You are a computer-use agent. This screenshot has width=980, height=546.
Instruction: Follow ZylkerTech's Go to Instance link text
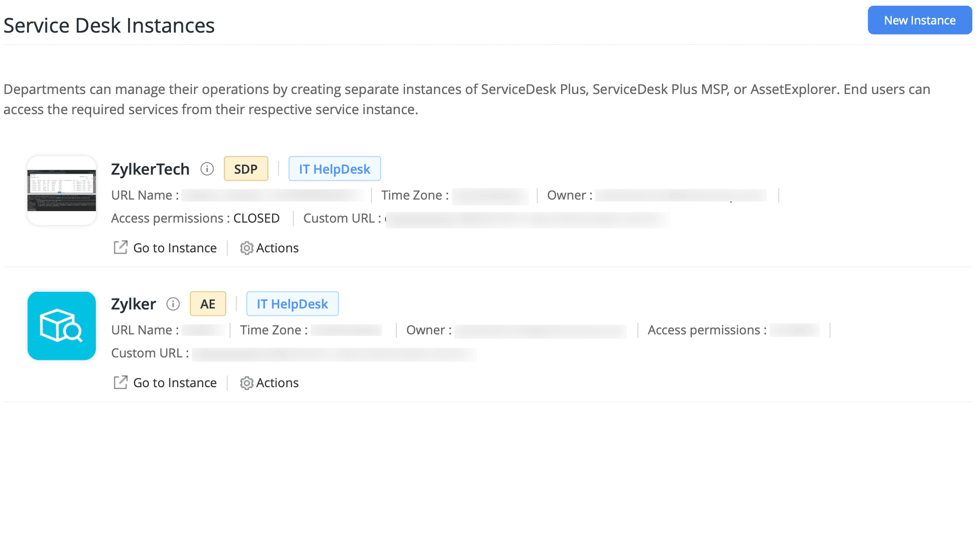pos(175,248)
